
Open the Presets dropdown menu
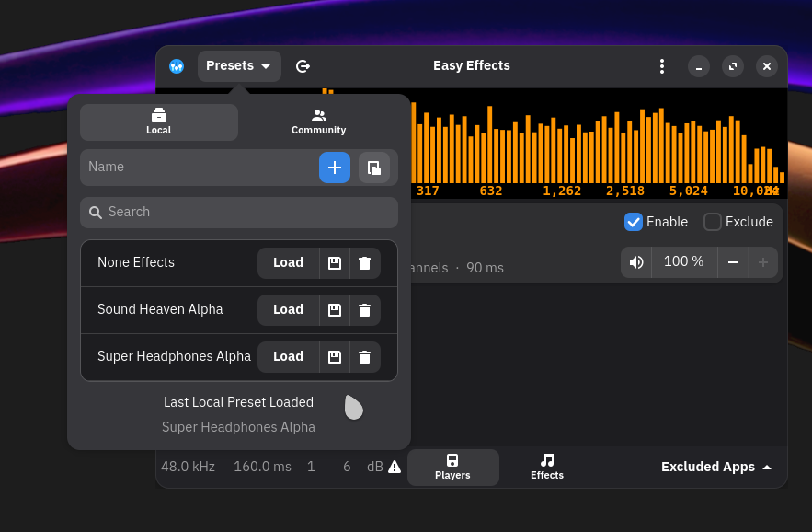[x=239, y=66]
